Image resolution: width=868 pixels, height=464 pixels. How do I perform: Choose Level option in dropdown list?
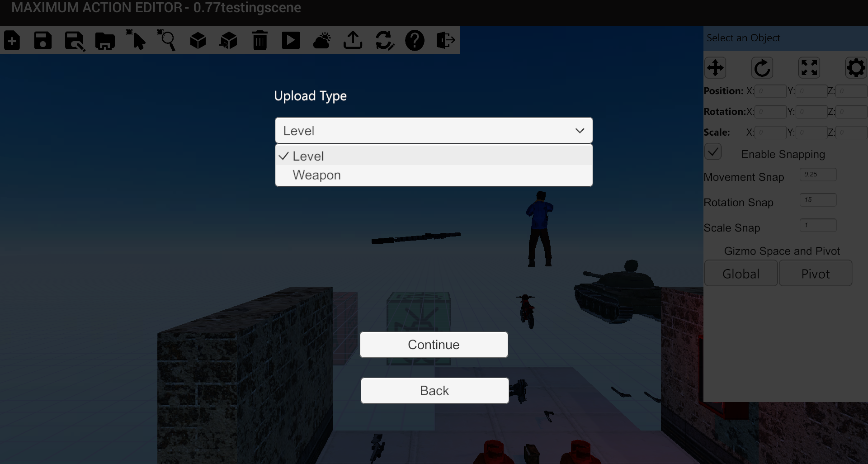pos(308,156)
